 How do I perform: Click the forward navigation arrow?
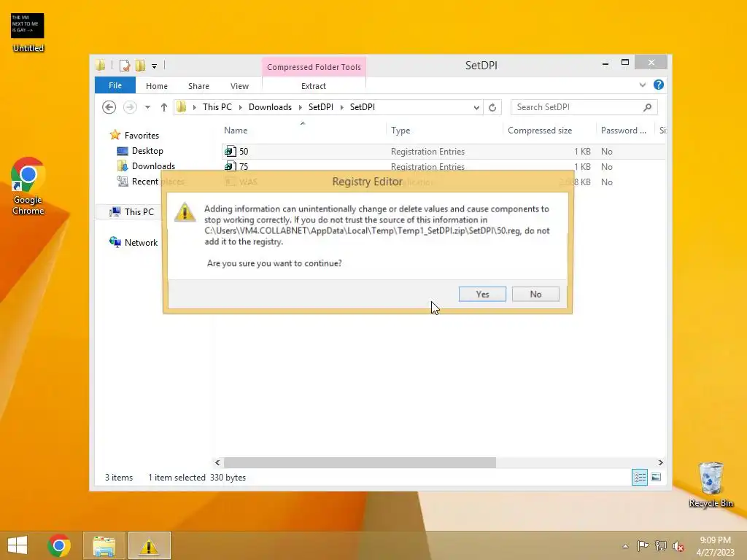130,107
